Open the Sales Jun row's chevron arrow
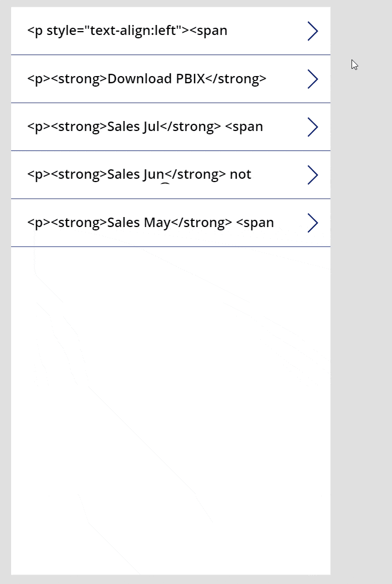This screenshot has width=392, height=584. pos(313,175)
